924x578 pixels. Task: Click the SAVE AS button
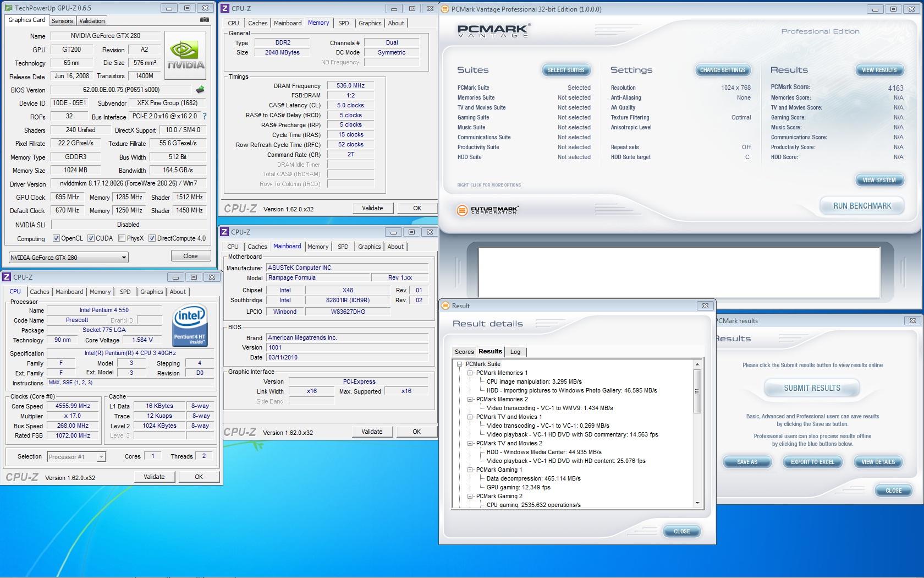pyautogui.click(x=747, y=462)
